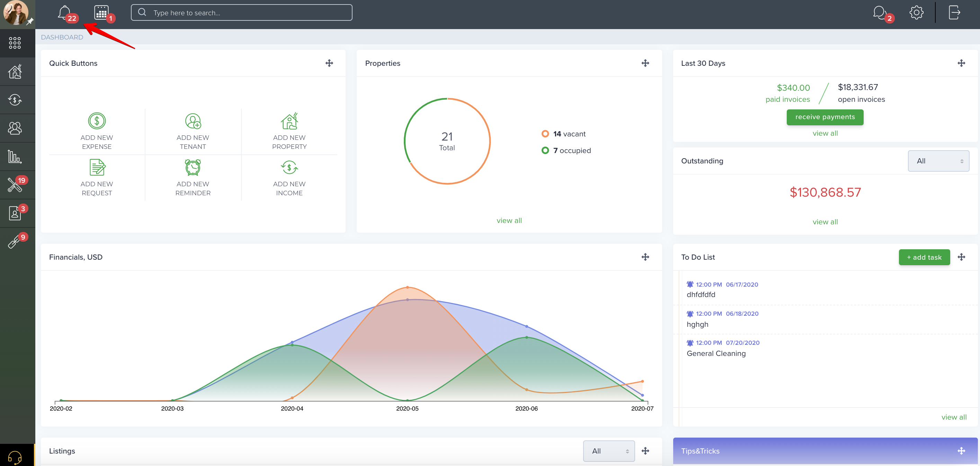Click the Tips&Tricks panel header
This screenshot has height=466, width=980.
tap(825, 451)
